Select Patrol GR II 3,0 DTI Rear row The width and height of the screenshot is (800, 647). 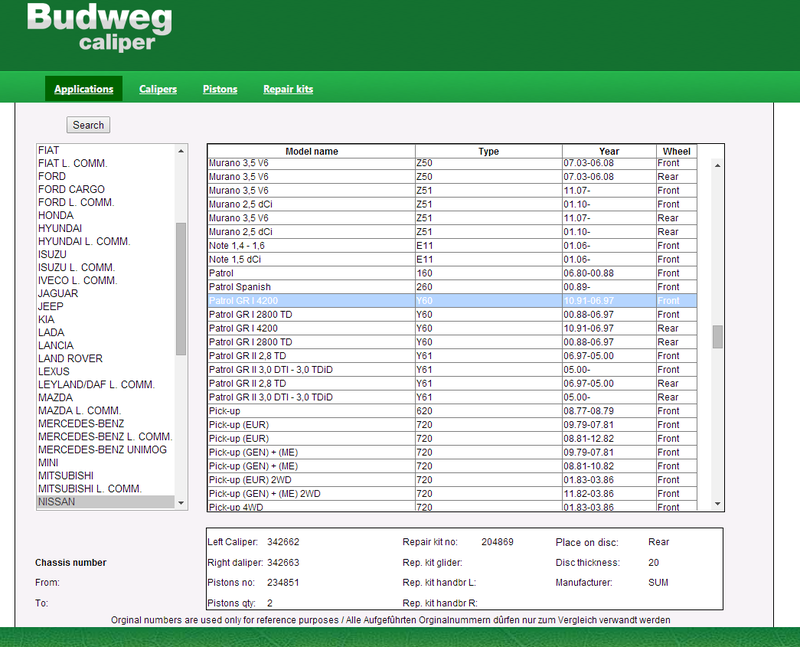pyautogui.click(x=452, y=397)
